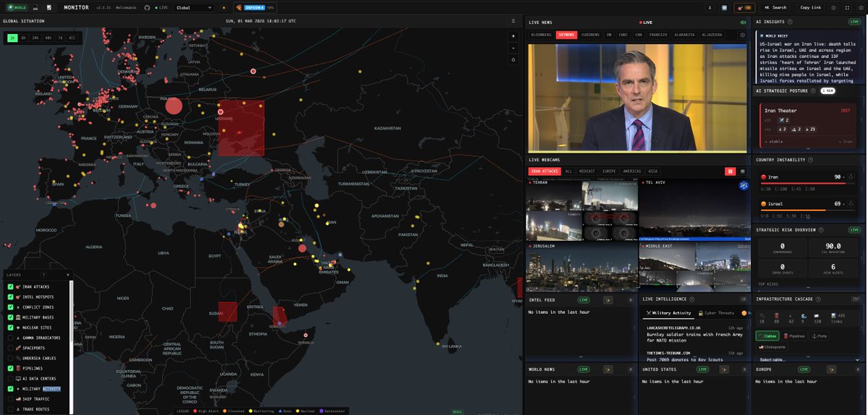Switch webcams to grid view icon
Image resolution: width=868 pixels, height=415 pixels.
731,171
